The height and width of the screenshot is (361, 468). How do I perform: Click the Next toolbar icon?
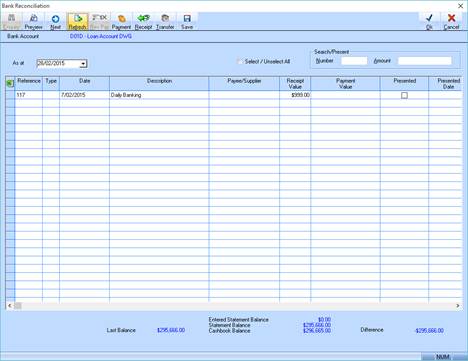(55, 22)
